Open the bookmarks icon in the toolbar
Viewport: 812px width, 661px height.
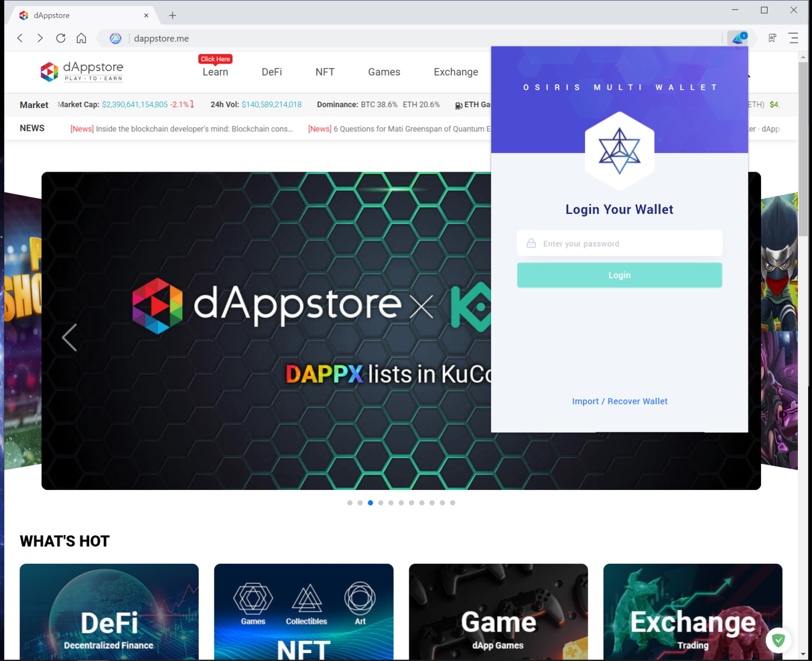(x=772, y=38)
